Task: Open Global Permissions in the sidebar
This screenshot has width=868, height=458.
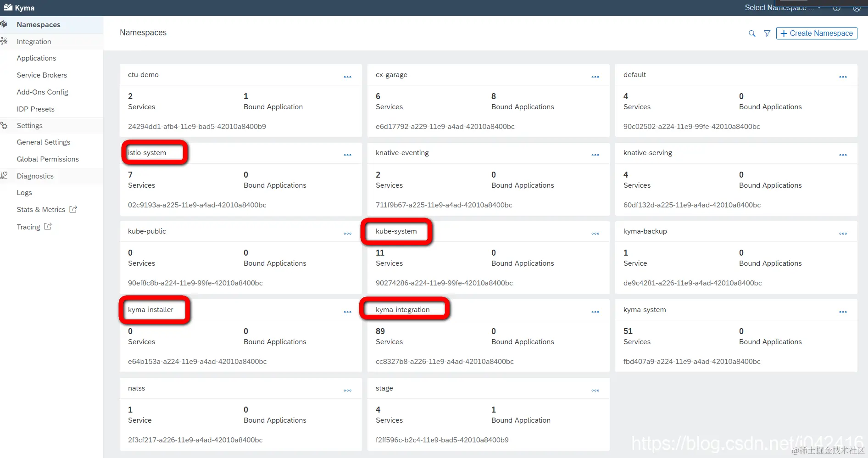Action: 48,159
